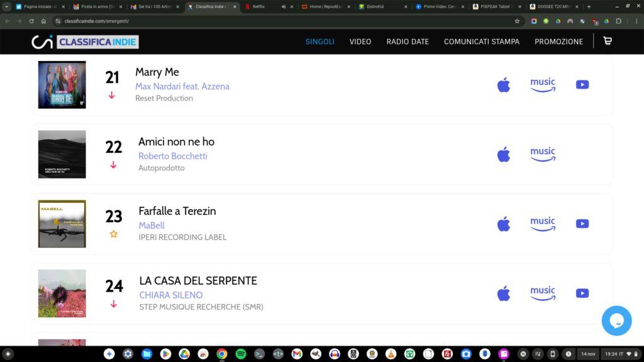644x362 pixels.
Task: Open VLC media player from the shelf
Action: pos(391,354)
